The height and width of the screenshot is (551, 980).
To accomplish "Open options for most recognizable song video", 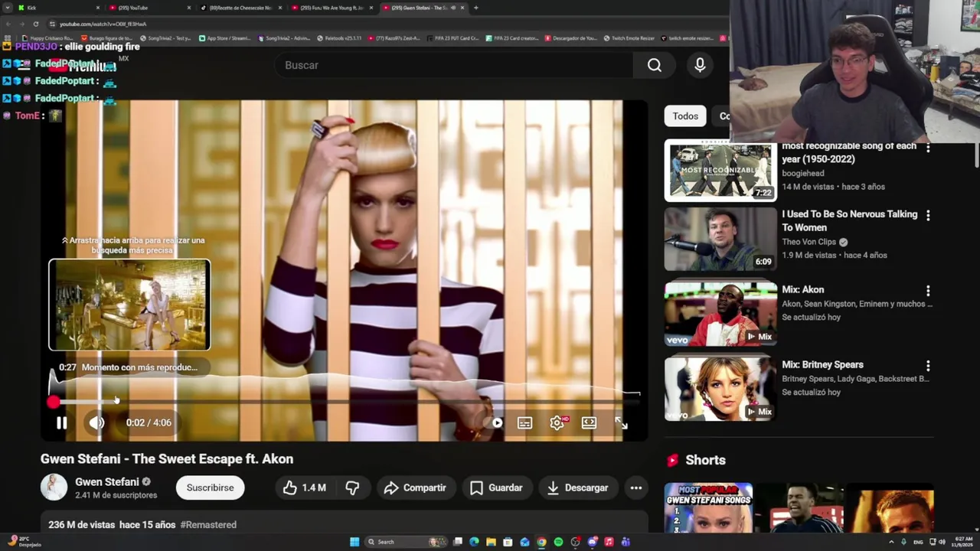I will pos(928,147).
